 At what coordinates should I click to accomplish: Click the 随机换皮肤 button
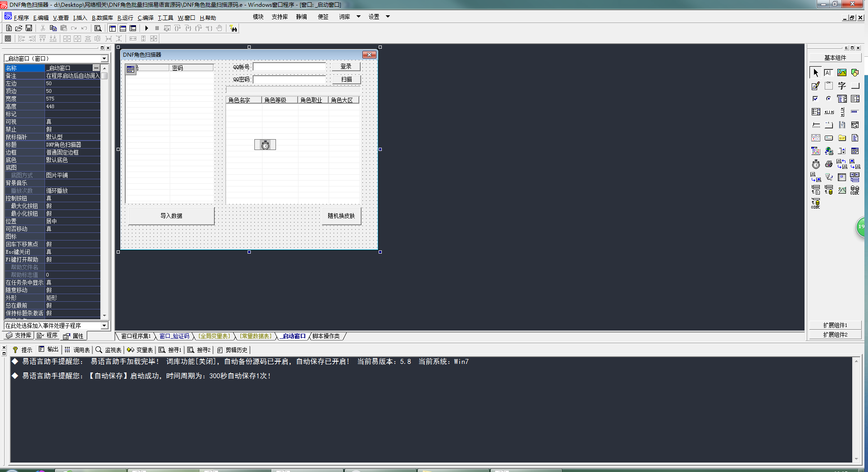[x=341, y=216]
